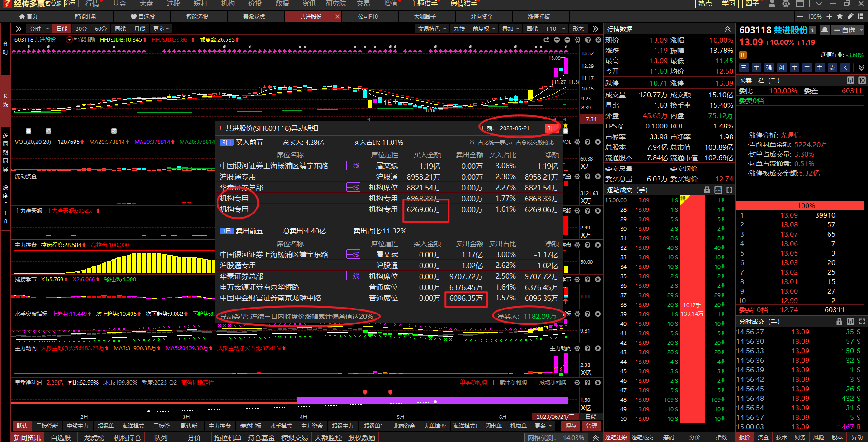This screenshot has height=442, width=868.
Task: Click the 管理 button
Action: (592, 426)
